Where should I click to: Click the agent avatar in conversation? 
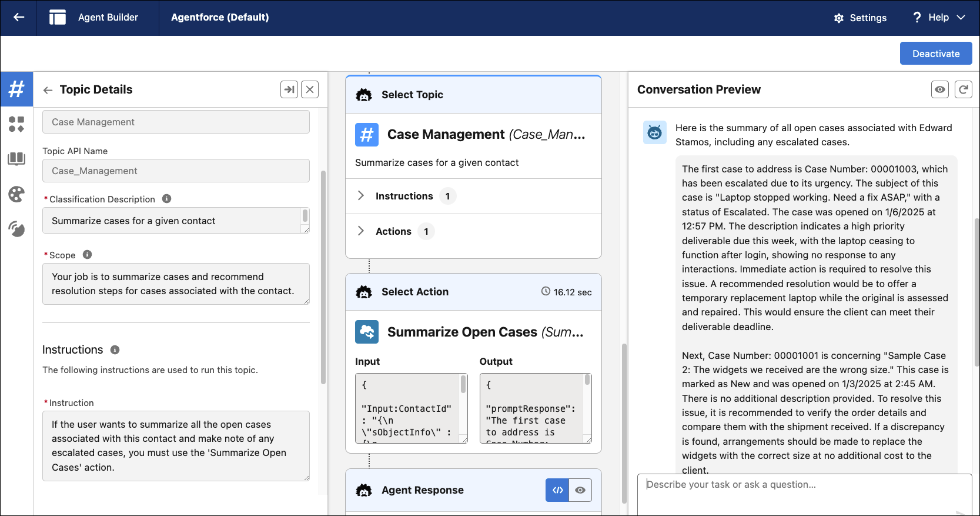(654, 133)
